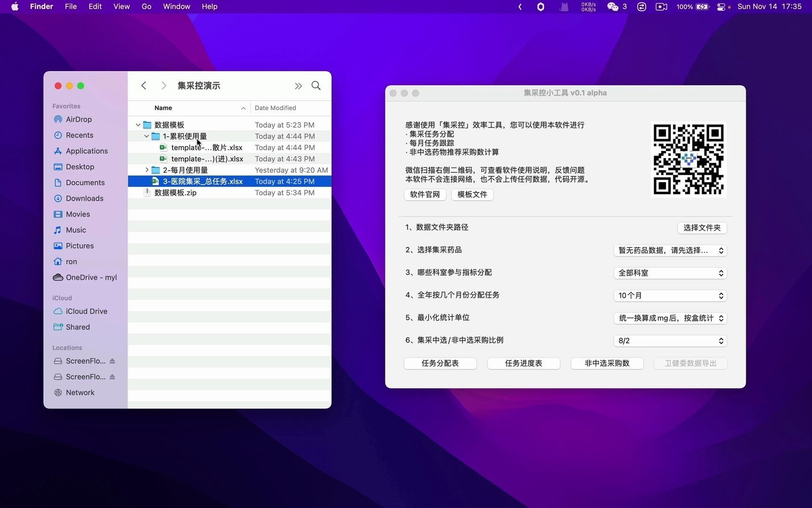This screenshot has width=812, height=508.
Task: Open 全部科室 department dropdown
Action: (670, 273)
